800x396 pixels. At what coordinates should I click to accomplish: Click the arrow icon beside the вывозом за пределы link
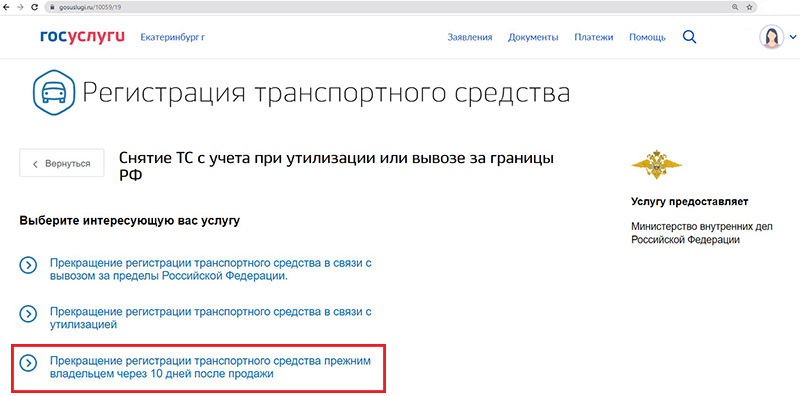(x=28, y=265)
